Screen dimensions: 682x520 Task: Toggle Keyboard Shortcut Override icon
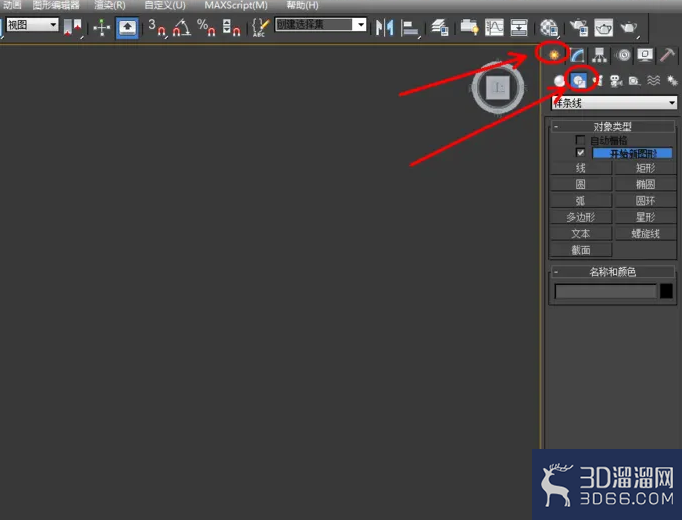point(127,28)
